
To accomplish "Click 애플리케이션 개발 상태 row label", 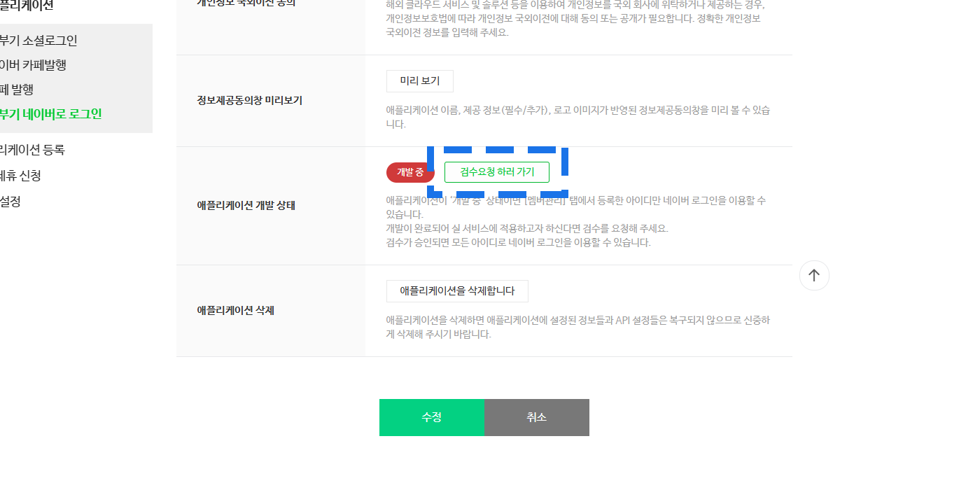I will pos(246,206).
